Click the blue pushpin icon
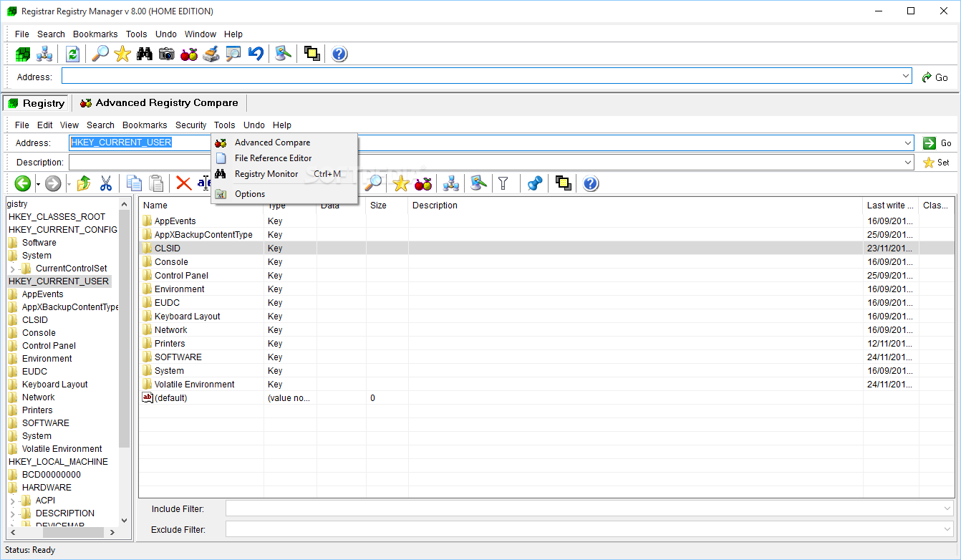This screenshot has height=560, width=961. 534,184
